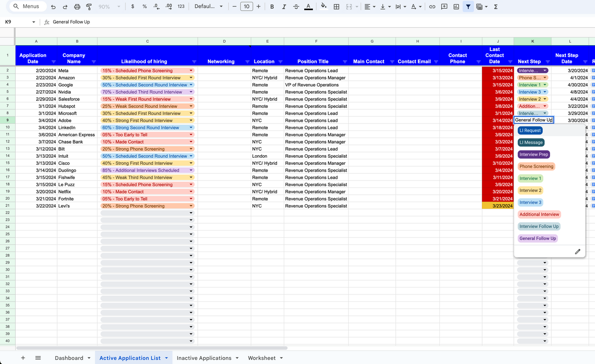Open the borders tool
Viewport: 595px width, 364px height.
(336, 7)
